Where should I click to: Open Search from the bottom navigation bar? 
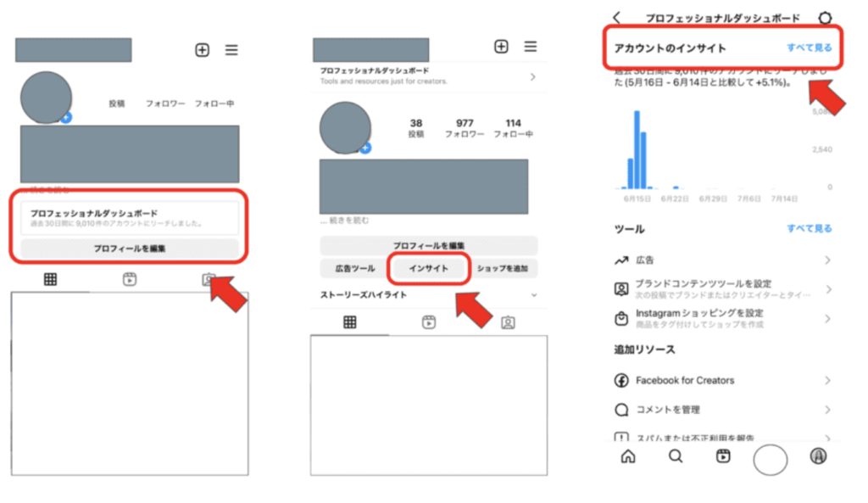(x=676, y=456)
